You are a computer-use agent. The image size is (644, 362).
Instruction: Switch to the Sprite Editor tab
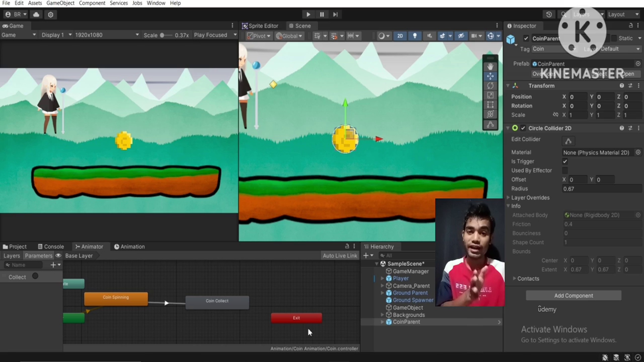coord(260,26)
